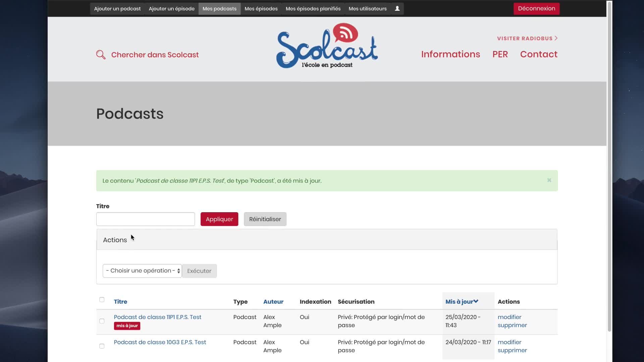Open Ajouter un épisode menu item
This screenshot has width=644, height=362.
171,9
